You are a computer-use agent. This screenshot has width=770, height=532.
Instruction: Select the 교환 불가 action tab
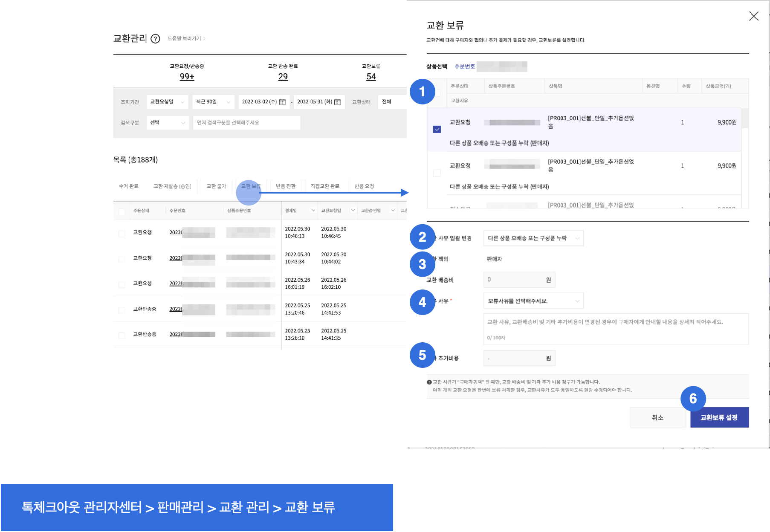(x=216, y=186)
